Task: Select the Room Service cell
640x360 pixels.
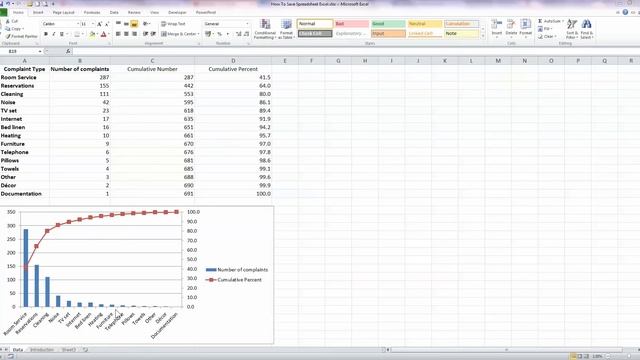Action: point(24,77)
